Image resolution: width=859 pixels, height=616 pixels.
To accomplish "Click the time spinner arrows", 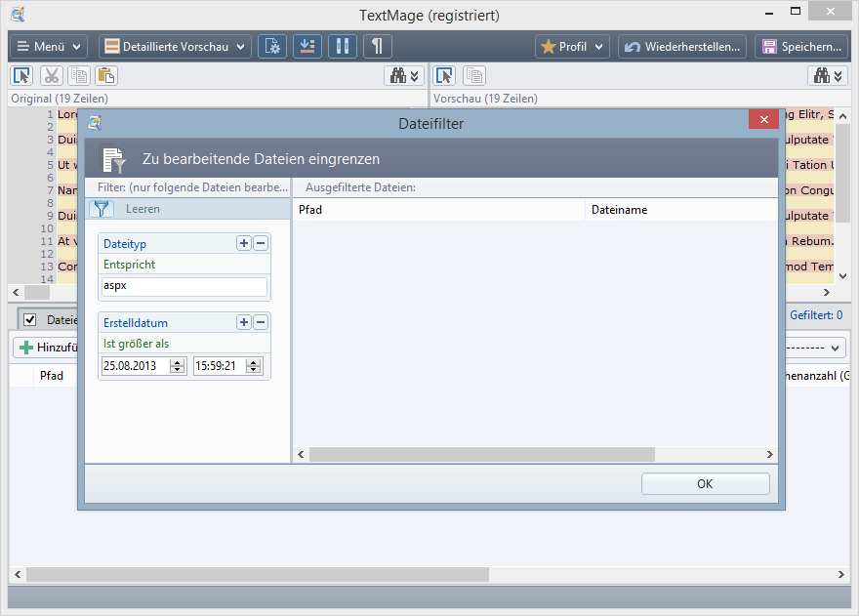I will coord(253,366).
